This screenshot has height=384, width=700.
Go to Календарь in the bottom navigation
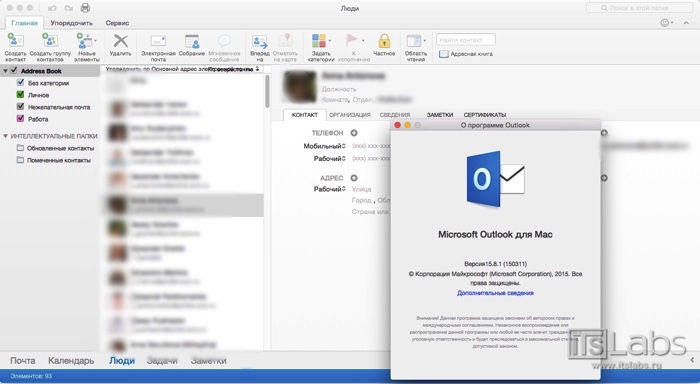pos(71,360)
